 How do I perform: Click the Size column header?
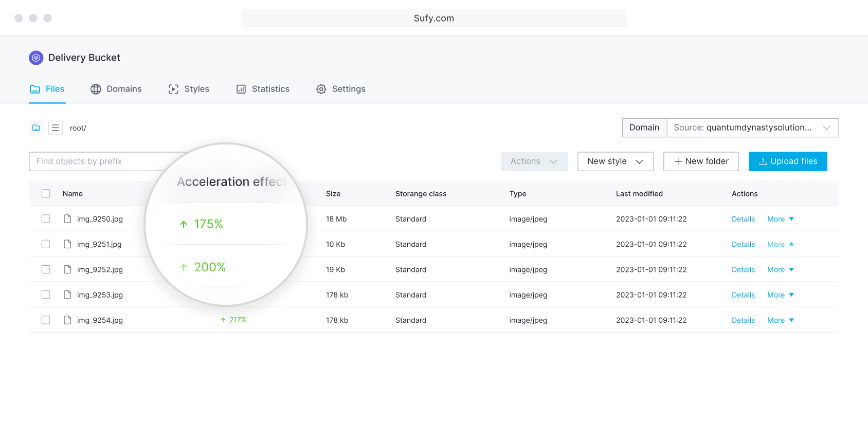click(333, 194)
